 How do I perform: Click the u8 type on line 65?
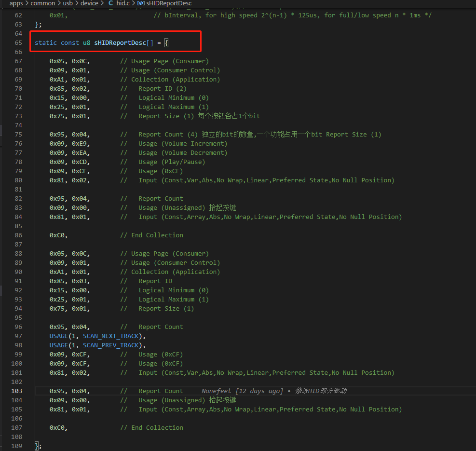86,43
